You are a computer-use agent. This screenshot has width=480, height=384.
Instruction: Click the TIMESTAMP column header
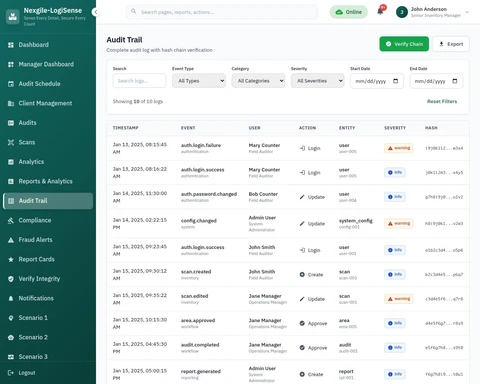pyautogui.click(x=125, y=128)
